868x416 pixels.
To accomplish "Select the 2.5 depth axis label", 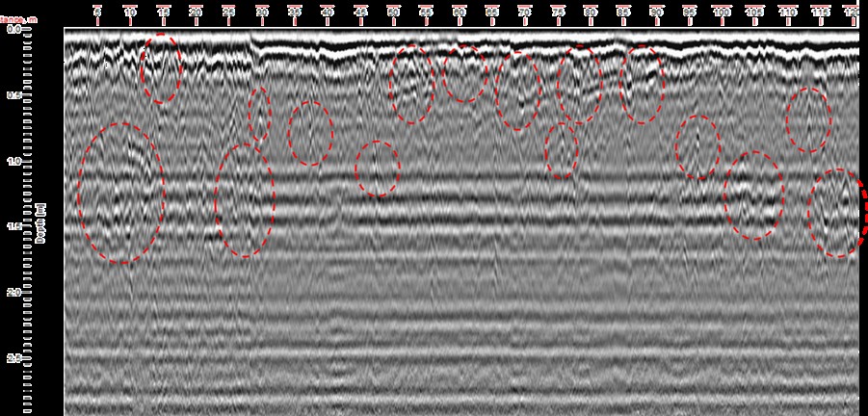I will coord(13,358).
